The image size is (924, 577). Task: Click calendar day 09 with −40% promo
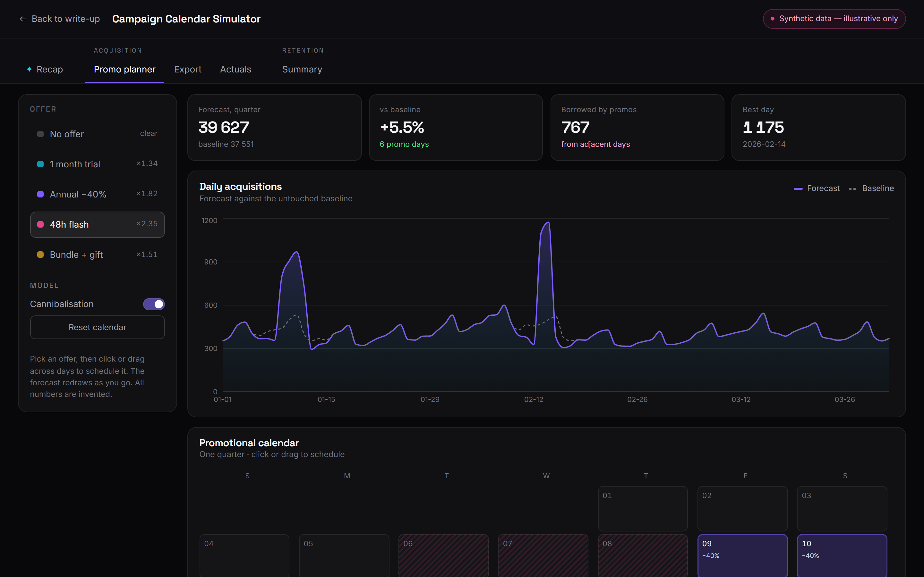coord(742,556)
